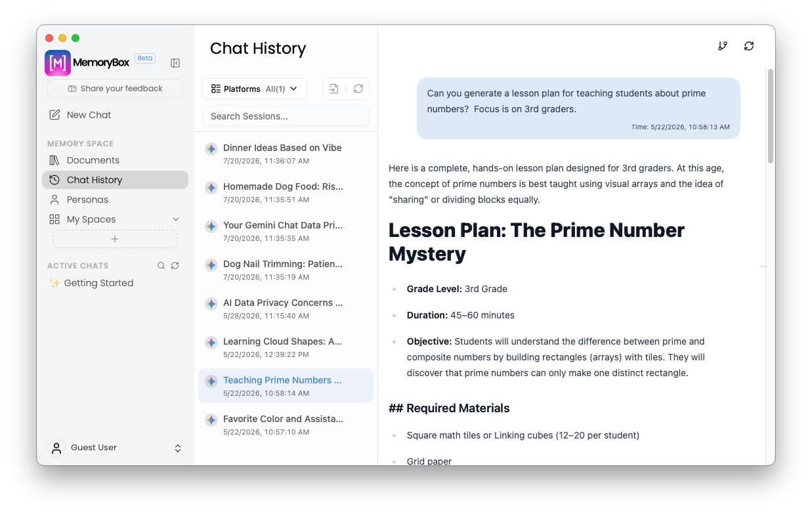
Task: Focus the Search Sessions field
Action: point(286,116)
